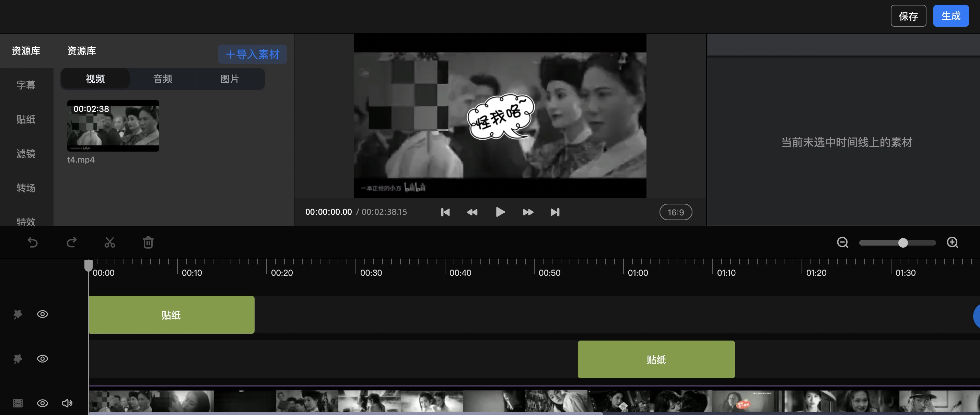Zoom out the timeline with minus magnifier
980x415 pixels.
click(843, 242)
